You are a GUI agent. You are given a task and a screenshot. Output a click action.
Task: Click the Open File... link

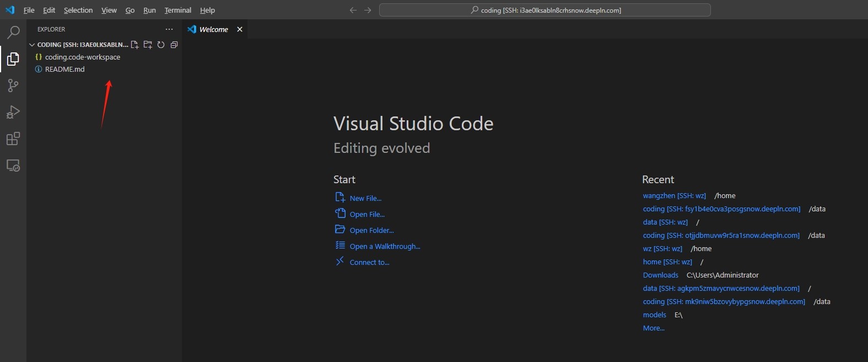pyautogui.click(x=367, y=214)
